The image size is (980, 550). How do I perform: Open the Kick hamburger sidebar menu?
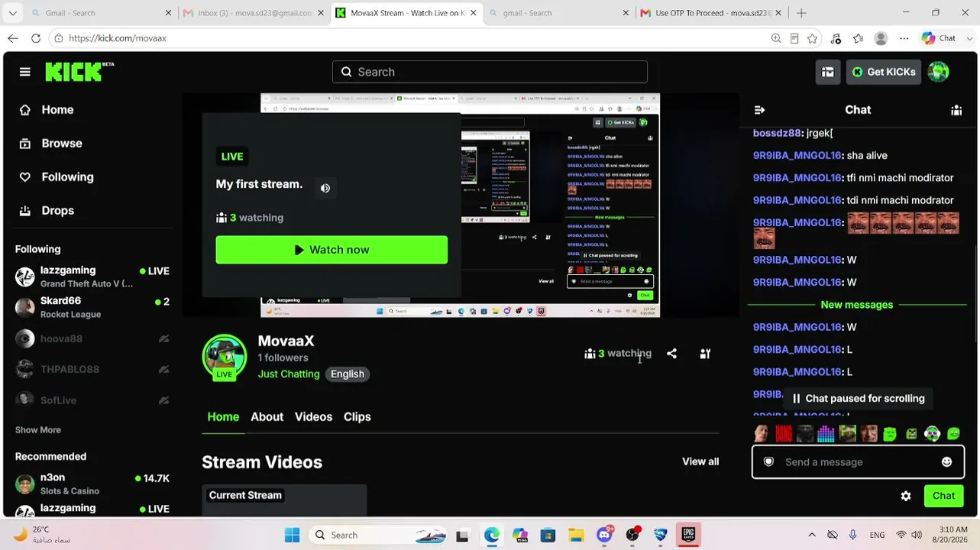[25, 72]
